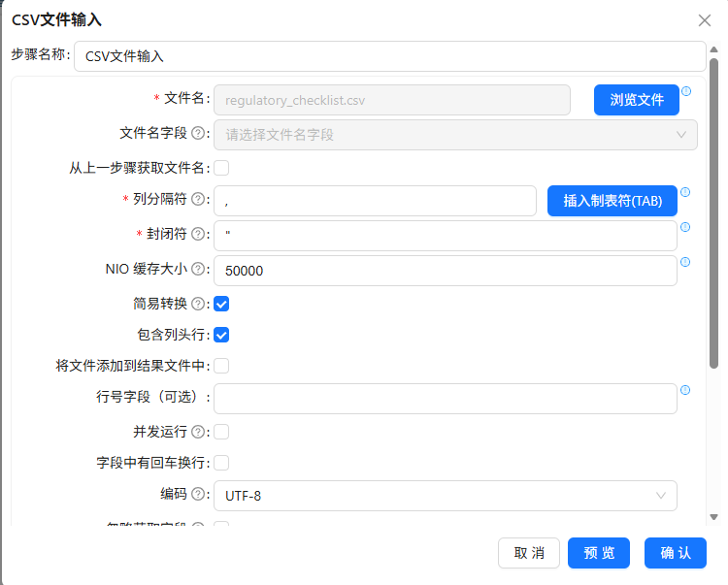Click 插入制表符(TAB) button
Viewport: 728px width, 585px height.
coord(612,201)
